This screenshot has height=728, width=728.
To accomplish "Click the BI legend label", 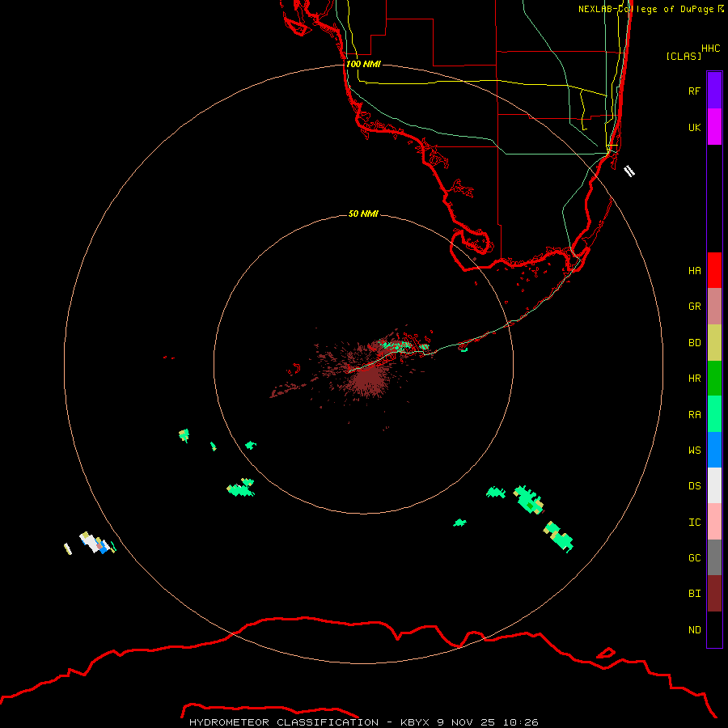I will 694,594.
